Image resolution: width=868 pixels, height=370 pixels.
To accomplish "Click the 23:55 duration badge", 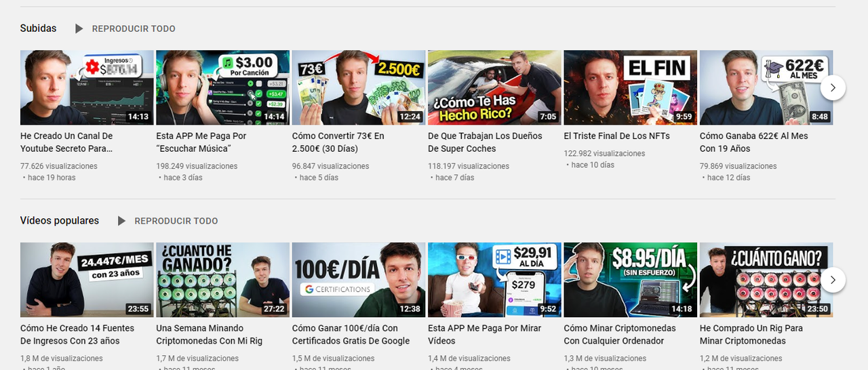I will (x=138, y=309).
